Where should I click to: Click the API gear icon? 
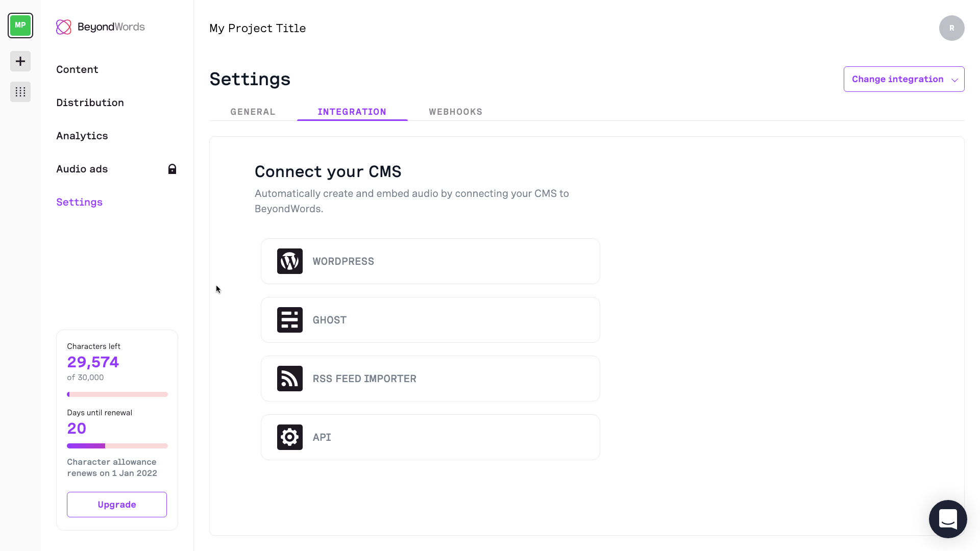point(289,437)
